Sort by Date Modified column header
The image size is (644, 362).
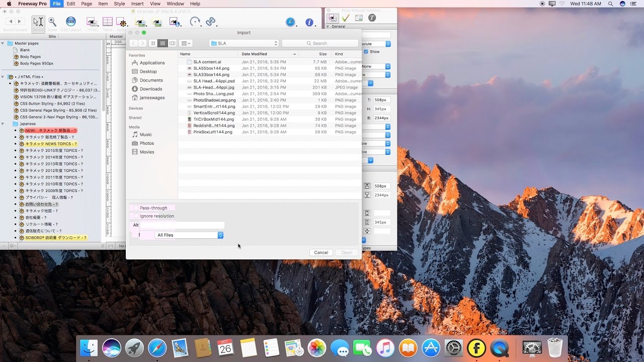pos(268,54)
